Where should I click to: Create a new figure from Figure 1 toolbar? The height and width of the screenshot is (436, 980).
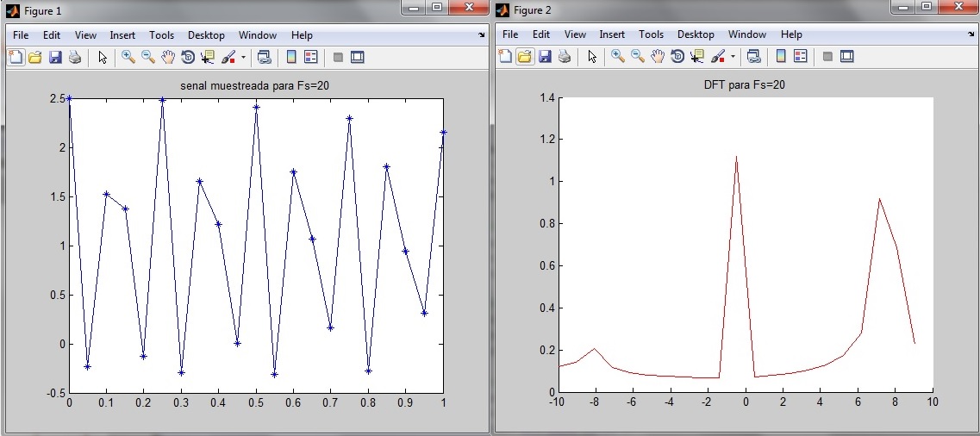[16, 57]
